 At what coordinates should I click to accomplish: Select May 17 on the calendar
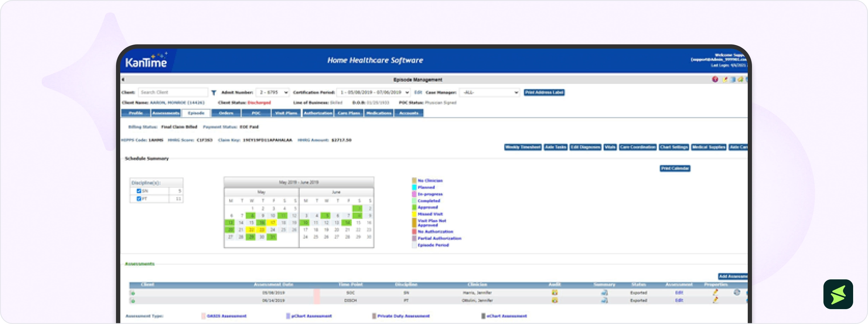(272, 223)
